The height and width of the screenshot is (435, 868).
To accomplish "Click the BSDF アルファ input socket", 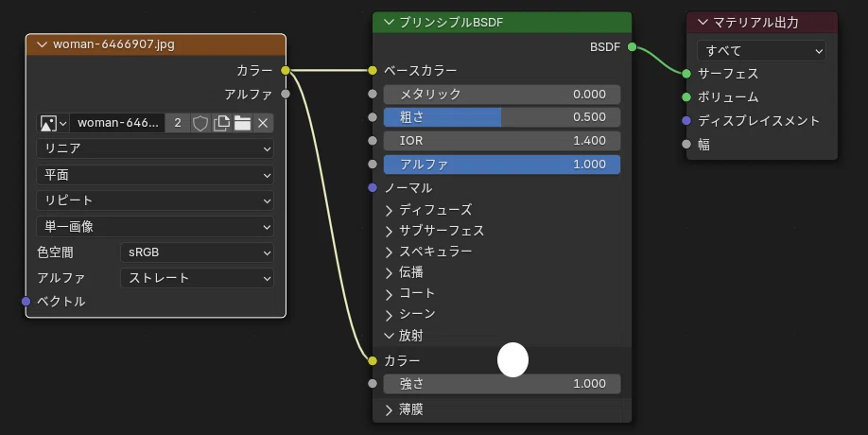I will click(373, 165).
